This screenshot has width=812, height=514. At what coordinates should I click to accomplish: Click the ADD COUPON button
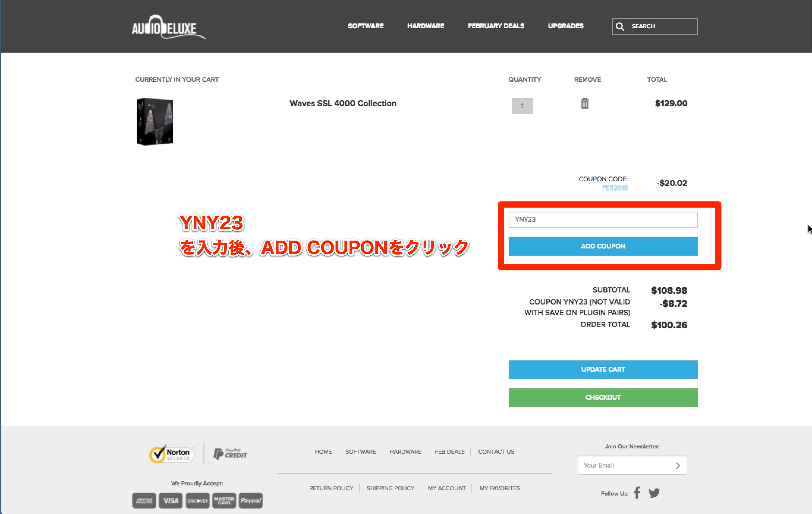pos(603,246)
